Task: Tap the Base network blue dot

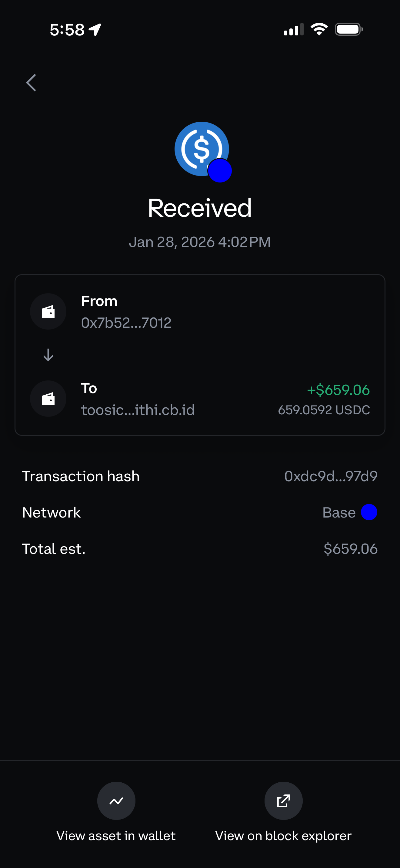Action: (x=369, y=512)
